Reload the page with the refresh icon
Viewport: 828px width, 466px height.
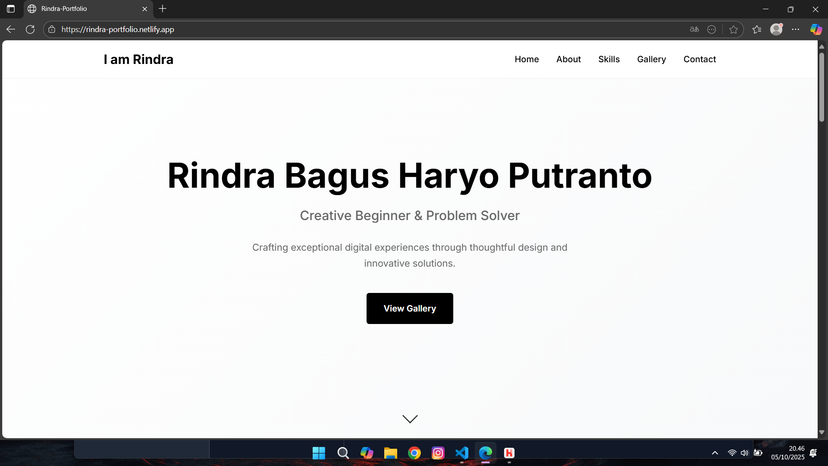[30, 30]
